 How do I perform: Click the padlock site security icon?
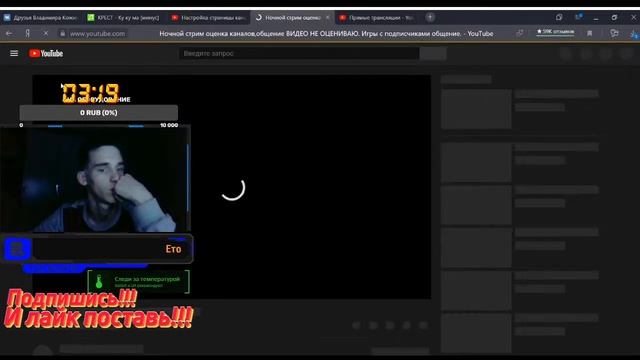point(62,33)
